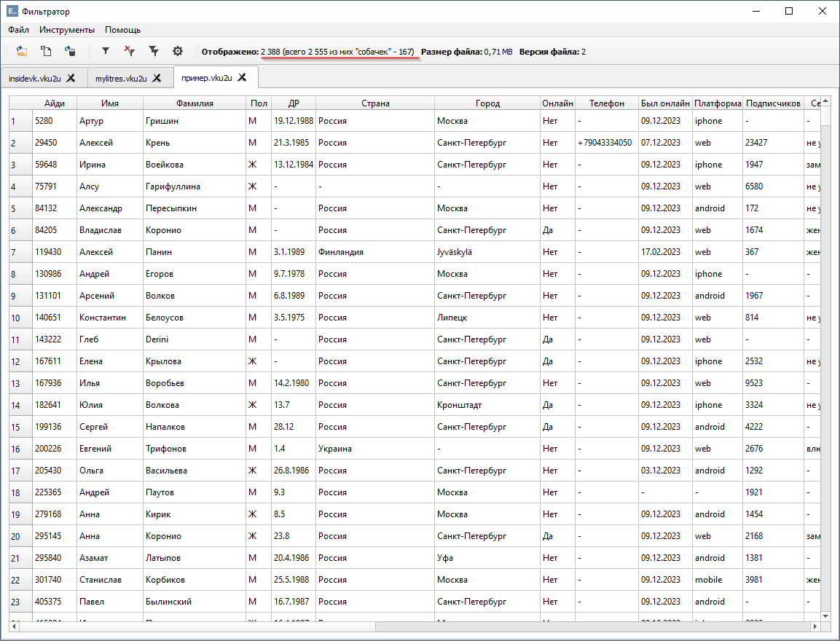Click country cell Финляндия
Screen dimensions: 840x641
tap(375, 252)
